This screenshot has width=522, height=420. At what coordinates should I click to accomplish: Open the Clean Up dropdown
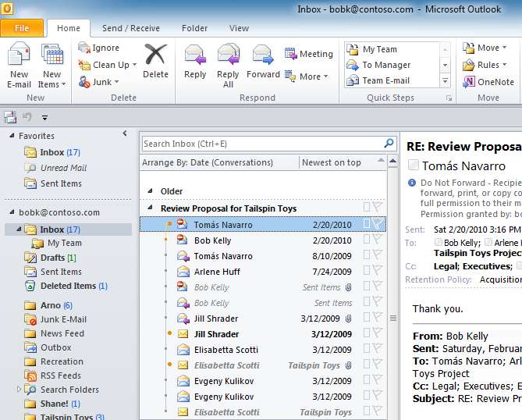(x=108, y=65)
